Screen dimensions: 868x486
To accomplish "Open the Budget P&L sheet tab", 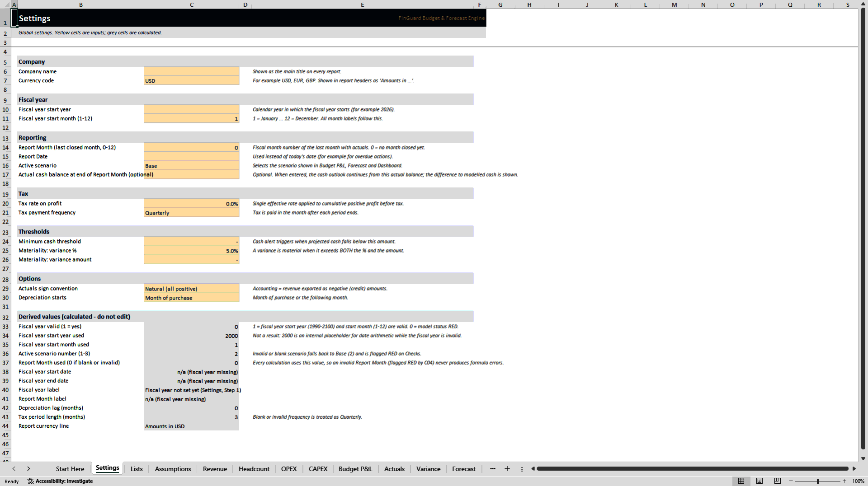I will click(x=355, y=469).
